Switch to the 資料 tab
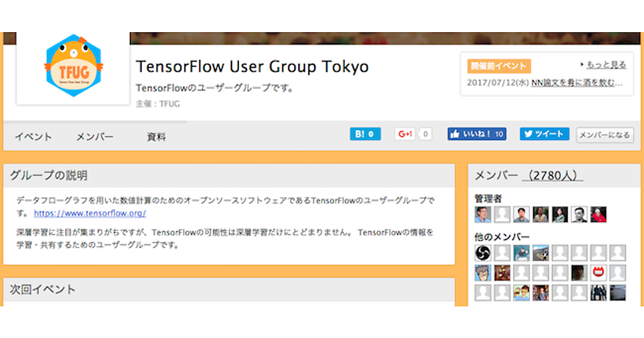Image resolution: width=644 pixels, height=338 pixels. [156, 137]
